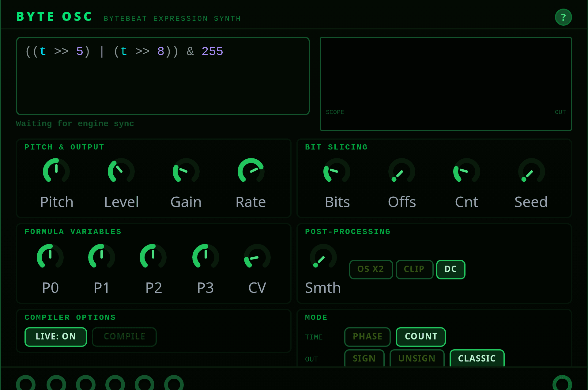Toggle the OS X2 oversampling button

pyautogui.click(x=371, y=269)
